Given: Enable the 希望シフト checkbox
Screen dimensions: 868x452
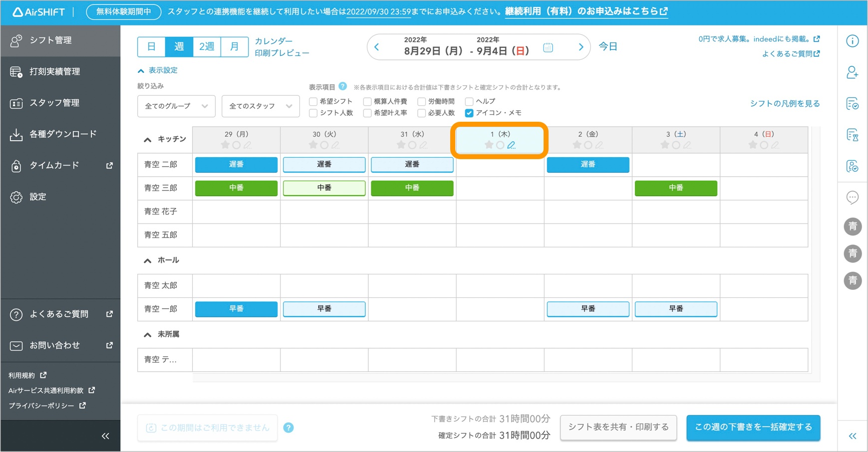Looking at the screenshot, I should pos(313,102).
